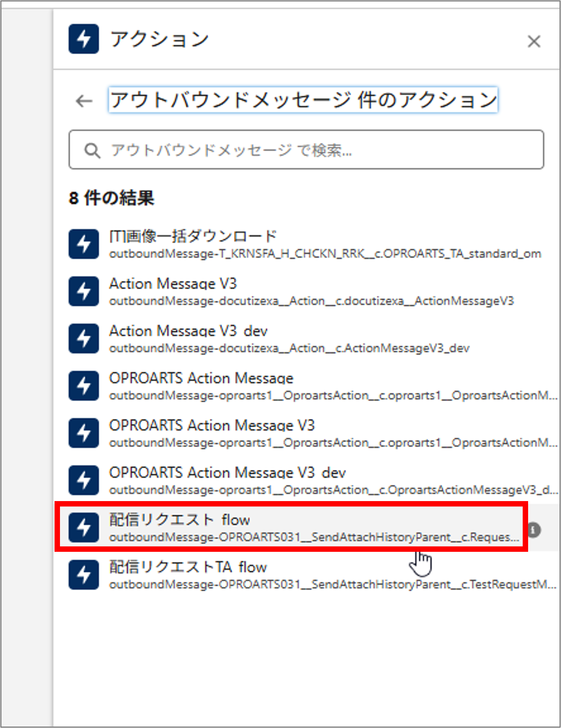Click the lightning icon beside 配信リクエストTA_flow
The height and width of the screenshot is (728, 561).
click(84, 575)
